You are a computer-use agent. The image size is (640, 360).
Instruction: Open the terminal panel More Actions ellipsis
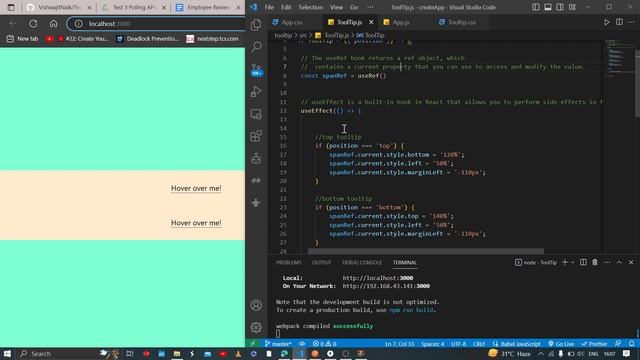[607, 262]
